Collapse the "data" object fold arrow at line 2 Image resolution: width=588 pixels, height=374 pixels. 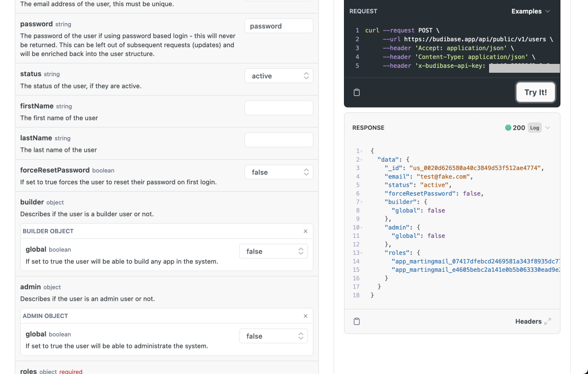click(362, 160)
